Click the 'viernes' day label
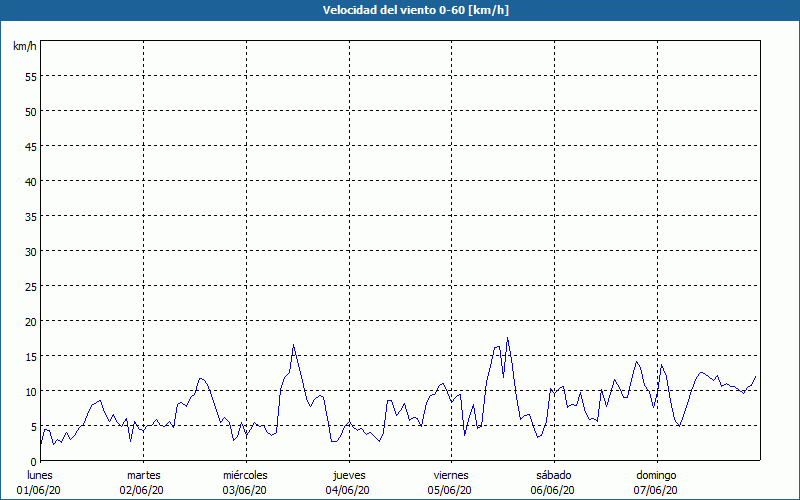This screenshot has width=800, height=500. pos(451,475)
